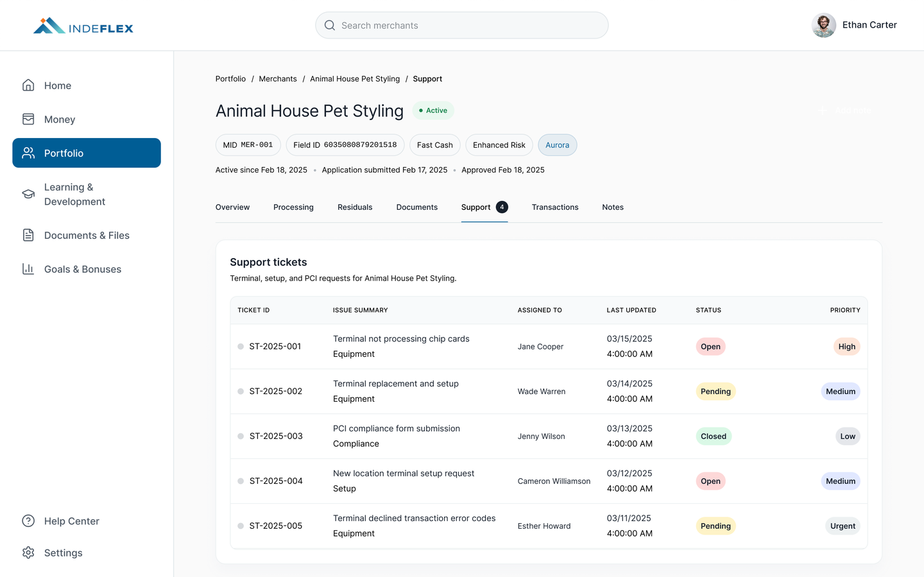Go to the Notes tab
This screenshot has height=577, width=924.
coord(613,207)
